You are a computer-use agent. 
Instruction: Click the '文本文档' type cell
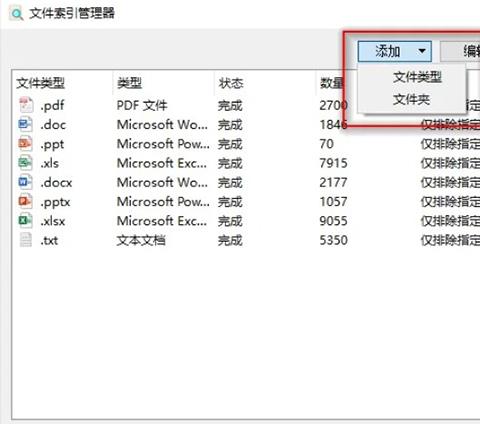[141, 240]
